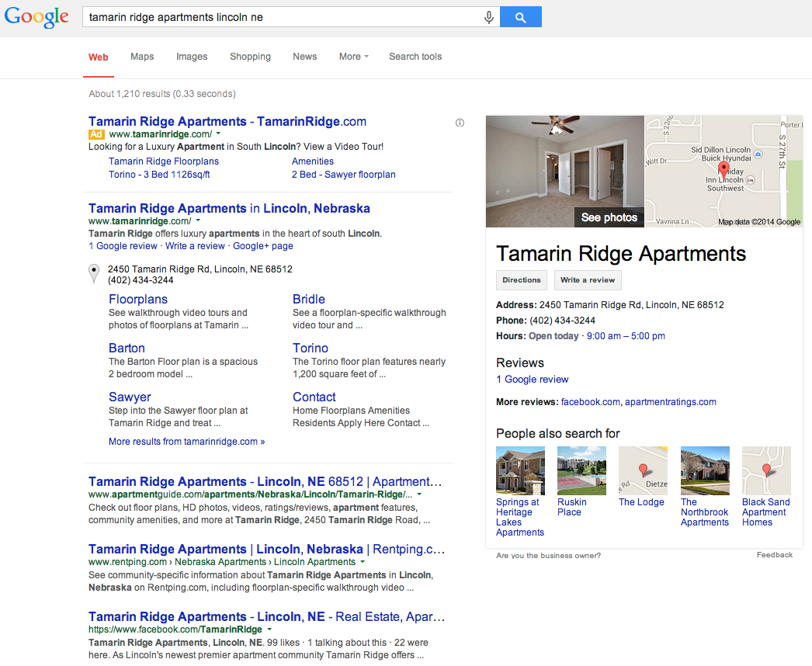
Task: Open dropdown arrow beside organic www.tamarinridge.com/ URL
Action: click(198, 220)
